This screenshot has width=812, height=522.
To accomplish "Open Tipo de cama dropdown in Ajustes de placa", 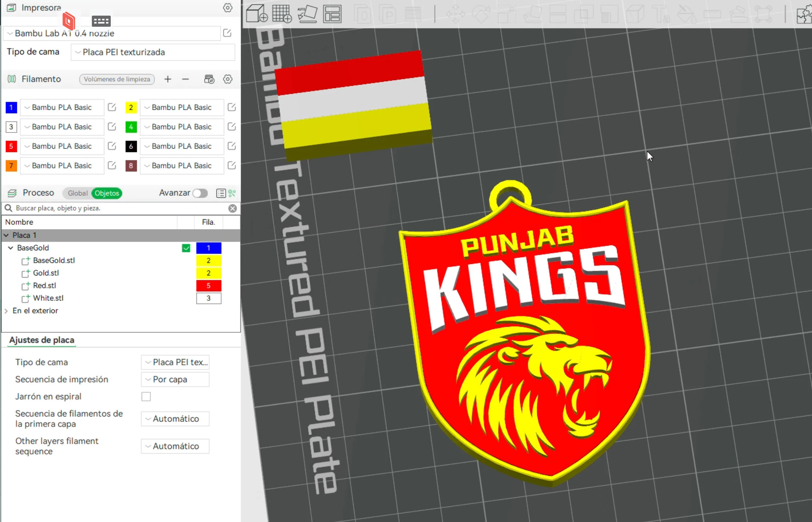I will point(175,362).
